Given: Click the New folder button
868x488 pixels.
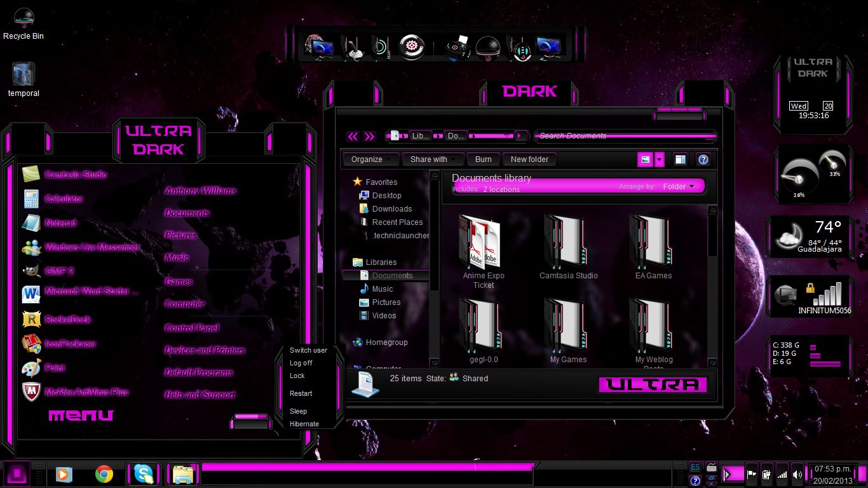Looking at the screenshot, I should pos(529,159).
